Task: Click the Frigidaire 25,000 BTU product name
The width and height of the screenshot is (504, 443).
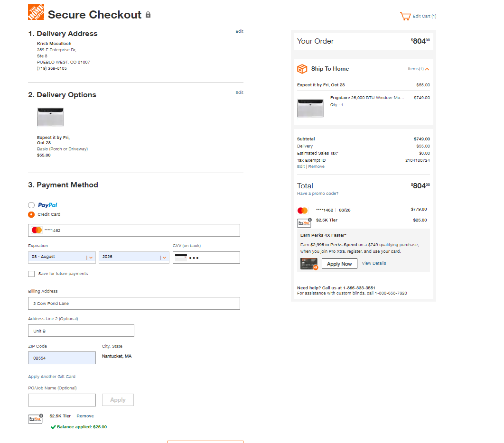Action: [x=367, y=98]
